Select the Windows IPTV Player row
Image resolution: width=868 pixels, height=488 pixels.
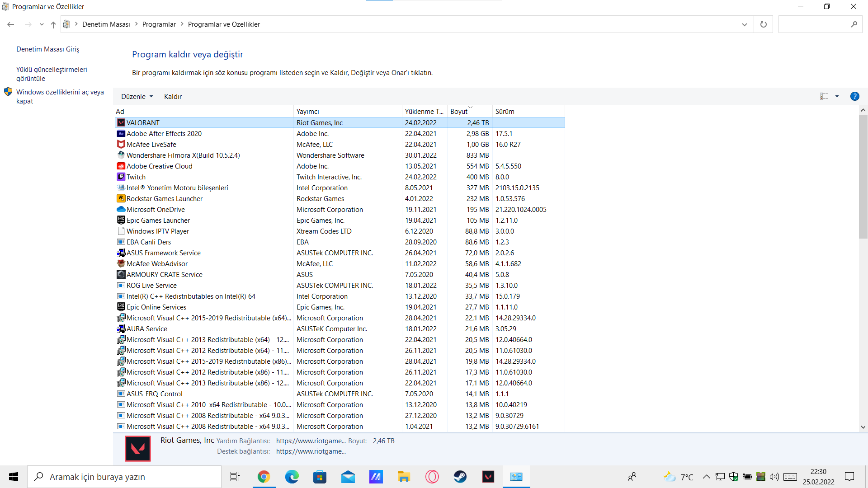(x=340, y=231)
